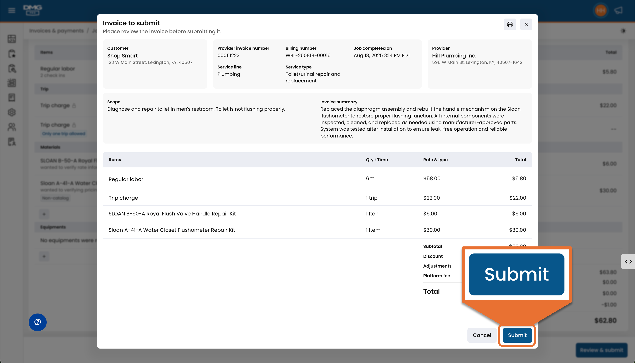Click the Invoice summary paragraph
635x364 pixels.
point(420,123)
